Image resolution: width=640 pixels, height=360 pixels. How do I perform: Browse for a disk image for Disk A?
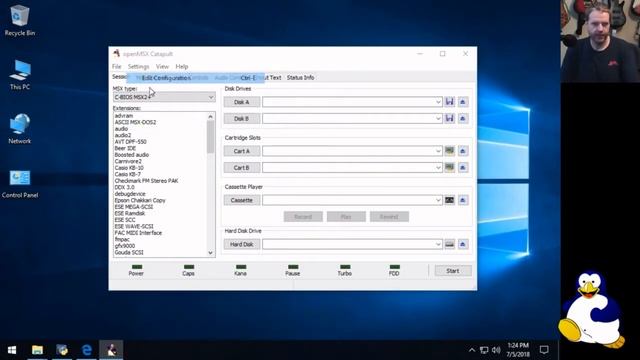tap(449, 102)
